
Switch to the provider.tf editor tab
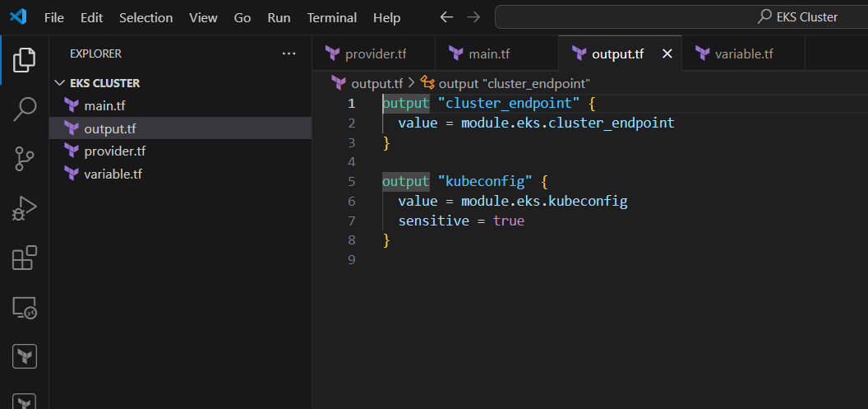pyautogui.click(x=374, y=53)
